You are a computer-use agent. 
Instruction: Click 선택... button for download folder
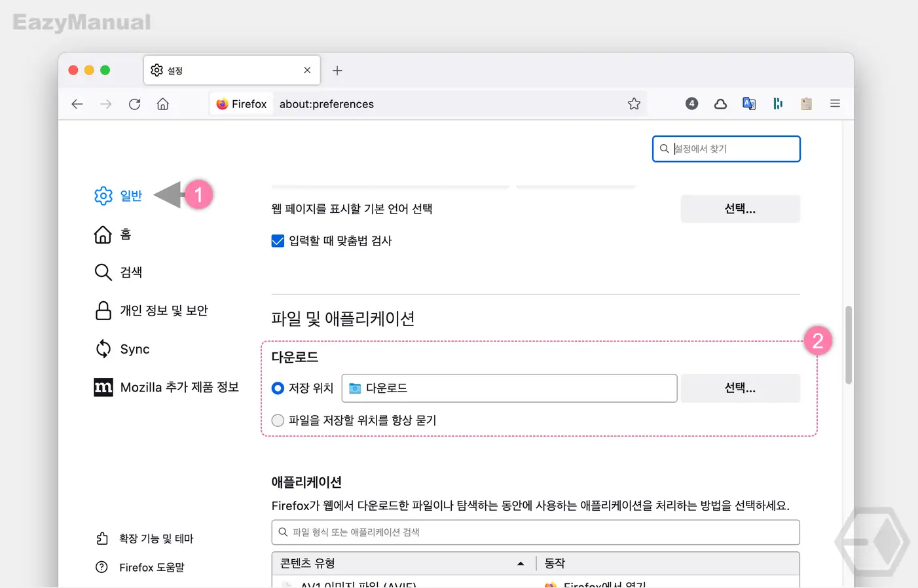[x=740, y=388]
